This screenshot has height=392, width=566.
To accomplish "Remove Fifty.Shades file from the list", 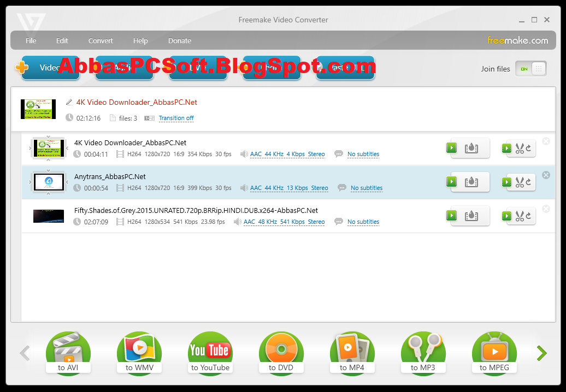I will [546, 209].
